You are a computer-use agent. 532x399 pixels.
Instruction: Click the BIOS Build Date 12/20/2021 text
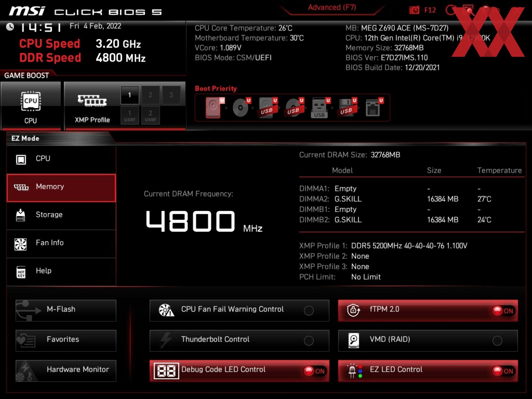(393, 68)
